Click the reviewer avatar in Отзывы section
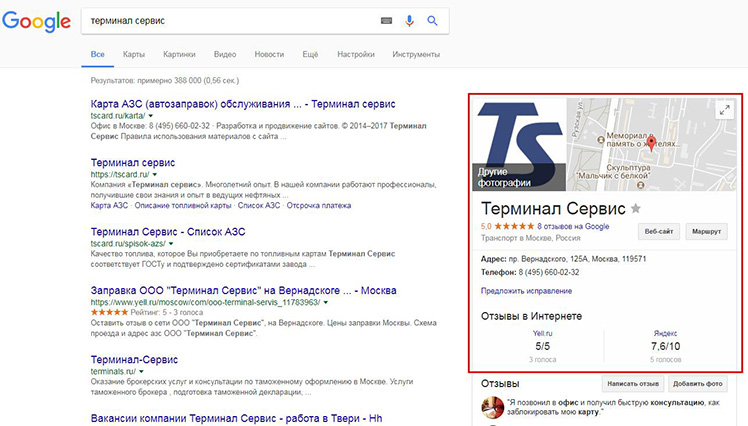The image size is (748, 426). (x=491, y=408)
